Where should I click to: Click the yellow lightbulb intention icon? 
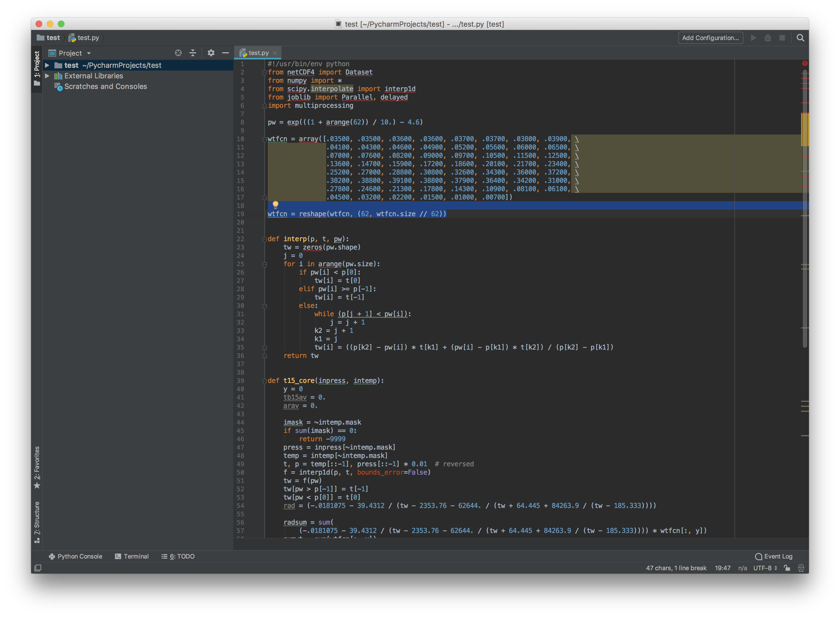click(x=276, y=205)
